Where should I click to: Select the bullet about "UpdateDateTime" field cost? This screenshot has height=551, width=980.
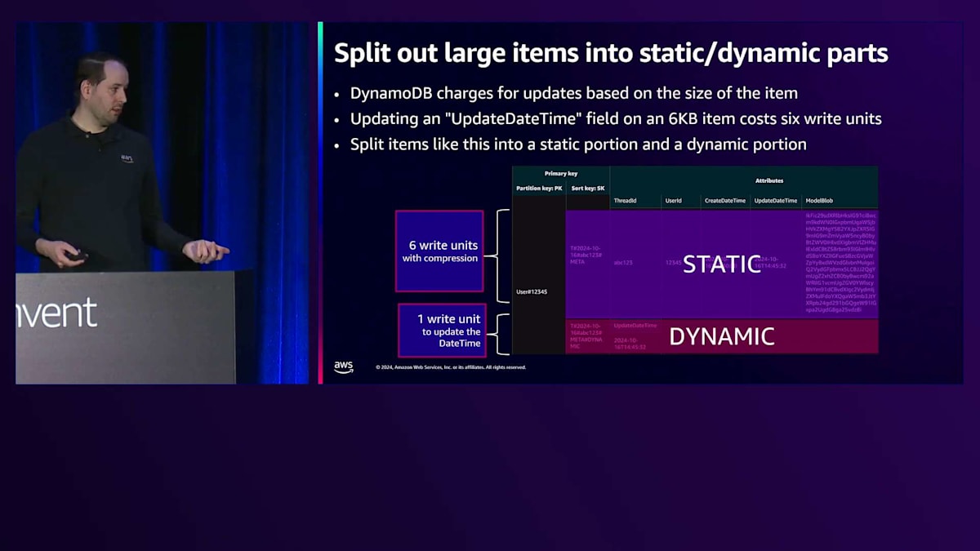click(616, 118)
